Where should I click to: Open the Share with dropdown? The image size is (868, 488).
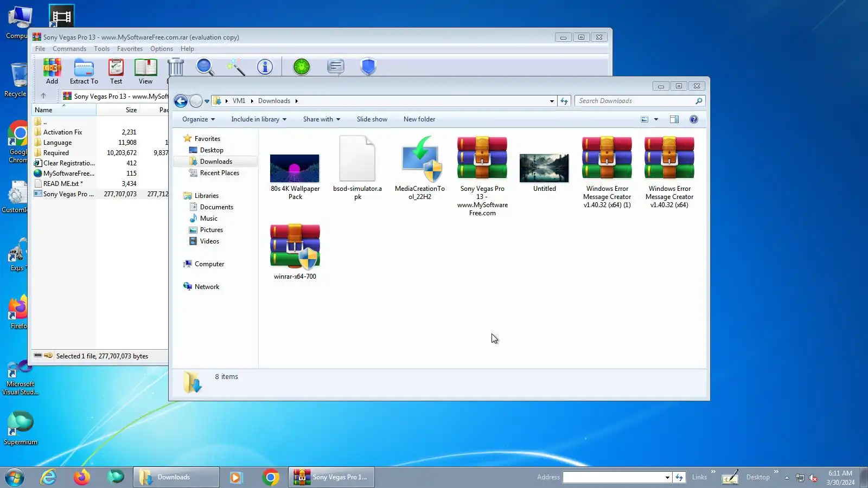pos(322,119)
